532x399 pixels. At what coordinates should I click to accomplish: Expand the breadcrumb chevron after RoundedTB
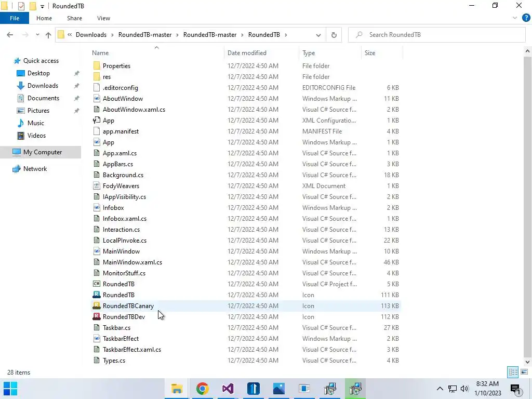pos(286,35)
